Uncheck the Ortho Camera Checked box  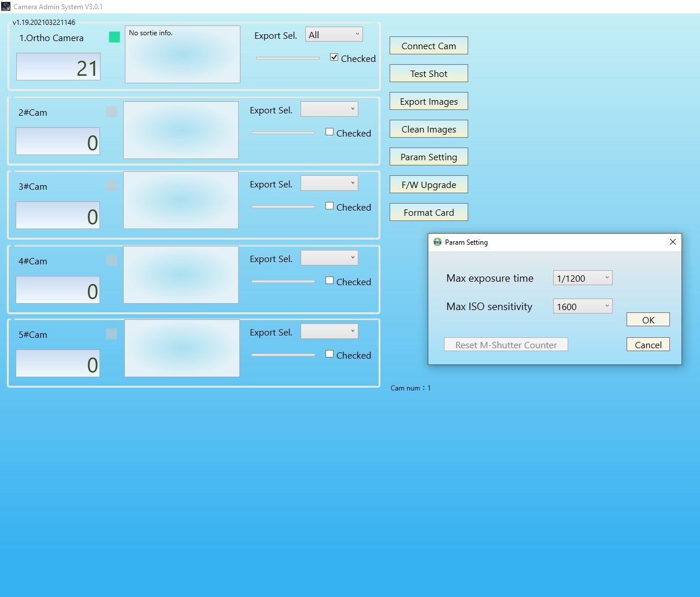point(334,57)
